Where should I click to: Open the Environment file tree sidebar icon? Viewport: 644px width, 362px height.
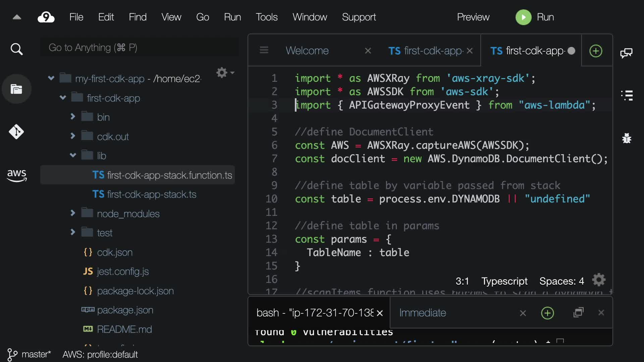click(x=16, y=89)
